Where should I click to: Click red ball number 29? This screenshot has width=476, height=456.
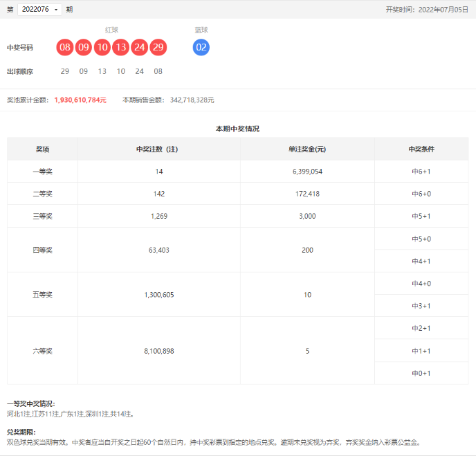pos(158,47)
